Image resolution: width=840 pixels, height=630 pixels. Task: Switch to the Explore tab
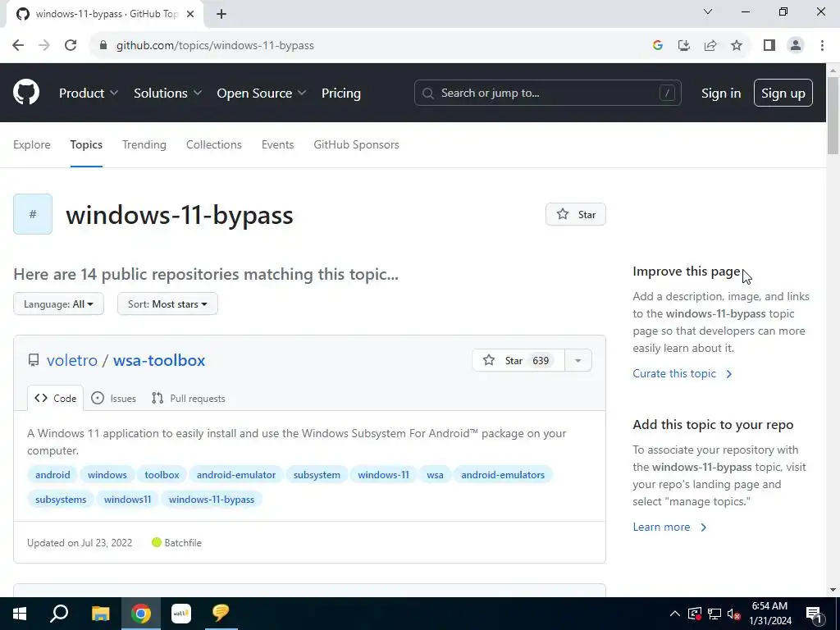click(x=32, y=144)
